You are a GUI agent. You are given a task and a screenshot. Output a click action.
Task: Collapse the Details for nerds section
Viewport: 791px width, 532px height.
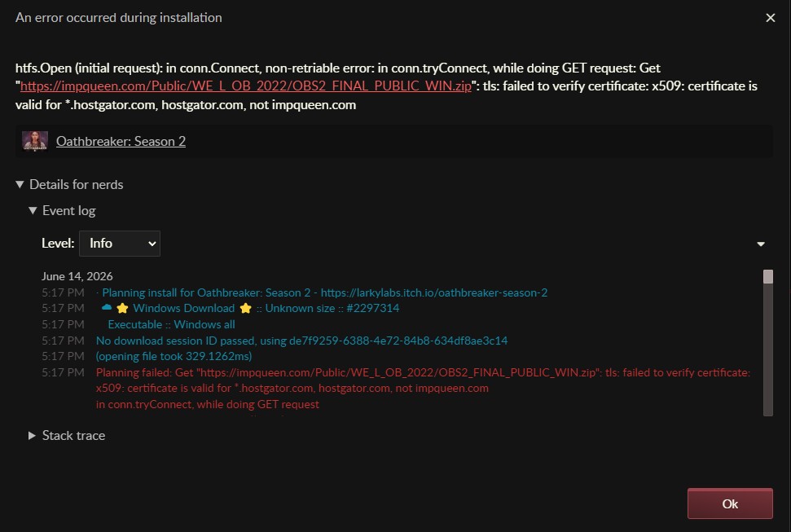[69, 185]
